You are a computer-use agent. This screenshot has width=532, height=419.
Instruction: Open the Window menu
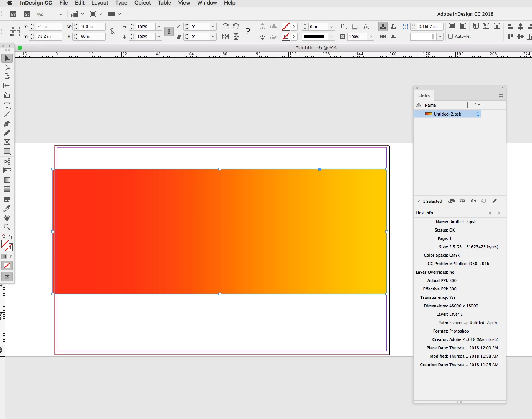(207, 3)
